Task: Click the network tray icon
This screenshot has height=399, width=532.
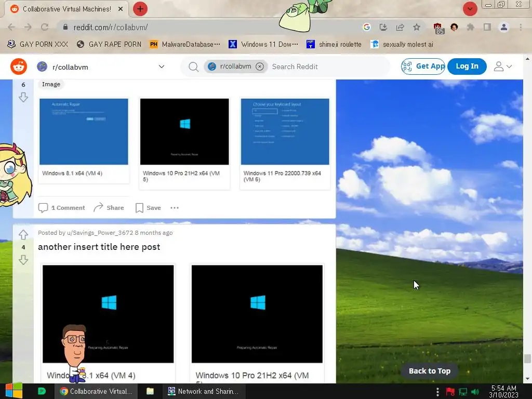Action: click(x=463, y=392)
